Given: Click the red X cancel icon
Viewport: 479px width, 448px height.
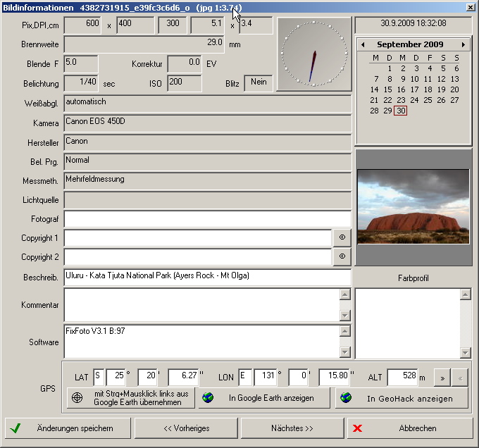Looking at the screenshot, I should [x=357, y=428].
